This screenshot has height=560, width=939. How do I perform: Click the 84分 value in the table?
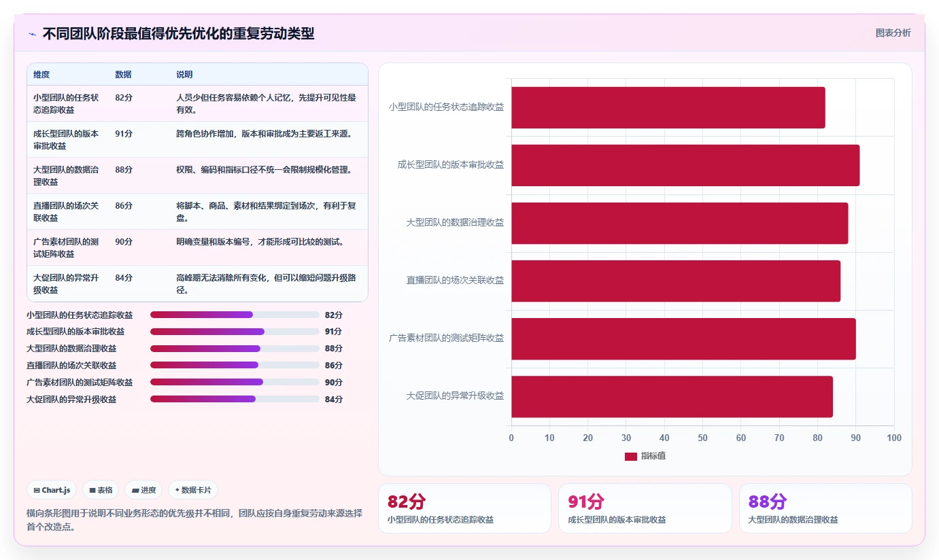coord(124,277)
